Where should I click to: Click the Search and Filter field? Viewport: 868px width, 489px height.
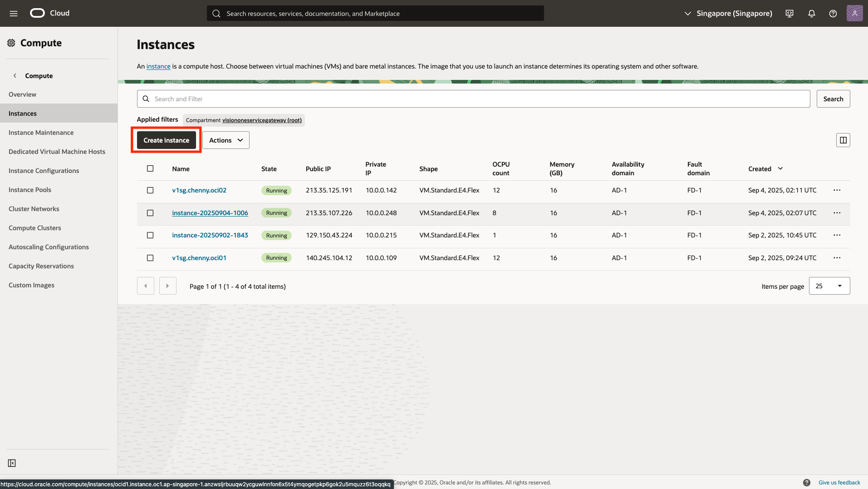point(473,99)
